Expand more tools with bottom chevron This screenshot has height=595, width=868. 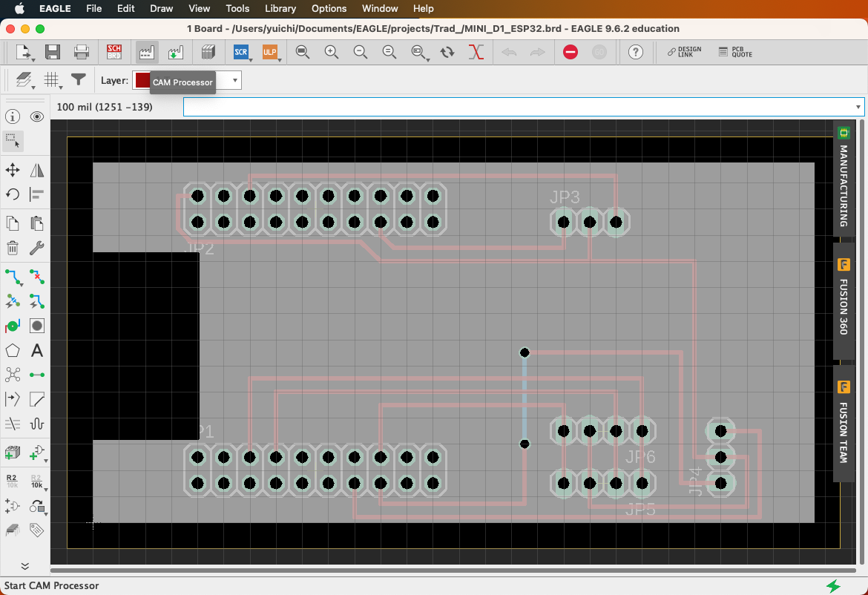click(x=25, y=565)
